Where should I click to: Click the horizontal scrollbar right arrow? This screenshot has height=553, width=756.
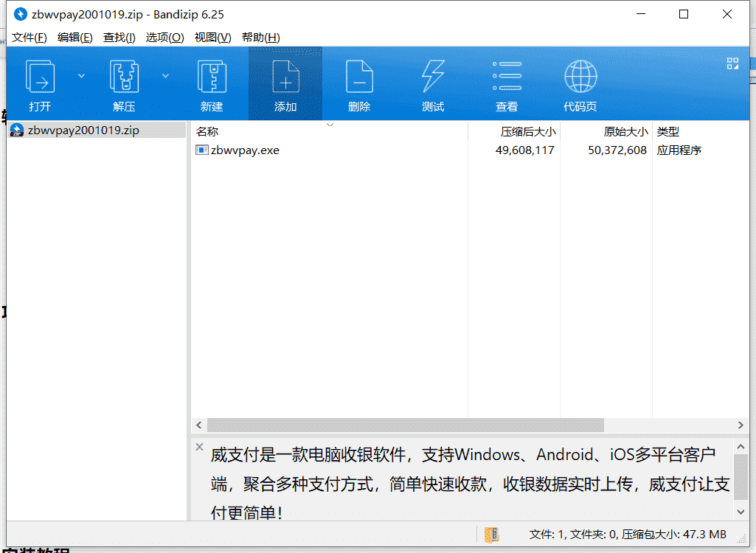pos(741,425)
